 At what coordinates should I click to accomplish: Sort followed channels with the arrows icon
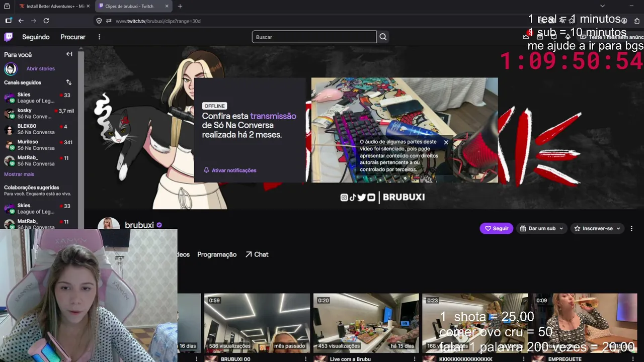click(69, 82)
